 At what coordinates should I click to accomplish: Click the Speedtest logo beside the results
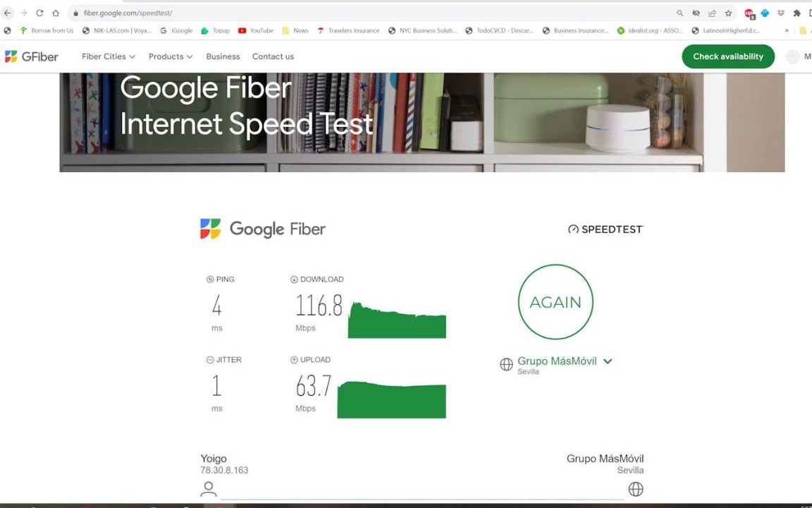tap(605, 229)
